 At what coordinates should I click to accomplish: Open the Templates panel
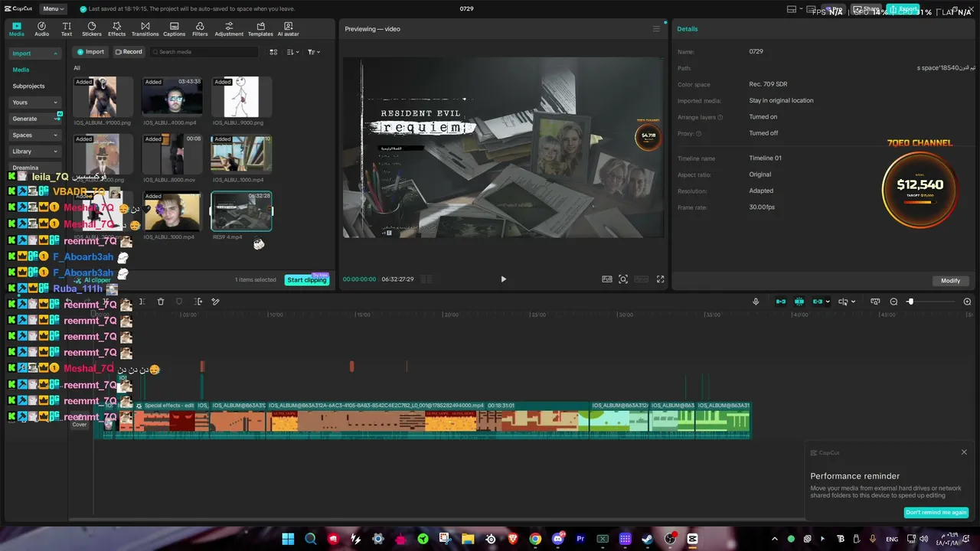(260, 29)
